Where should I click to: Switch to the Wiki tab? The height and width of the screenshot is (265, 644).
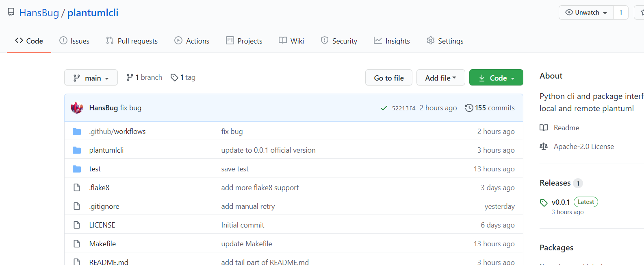click(291, 41)
